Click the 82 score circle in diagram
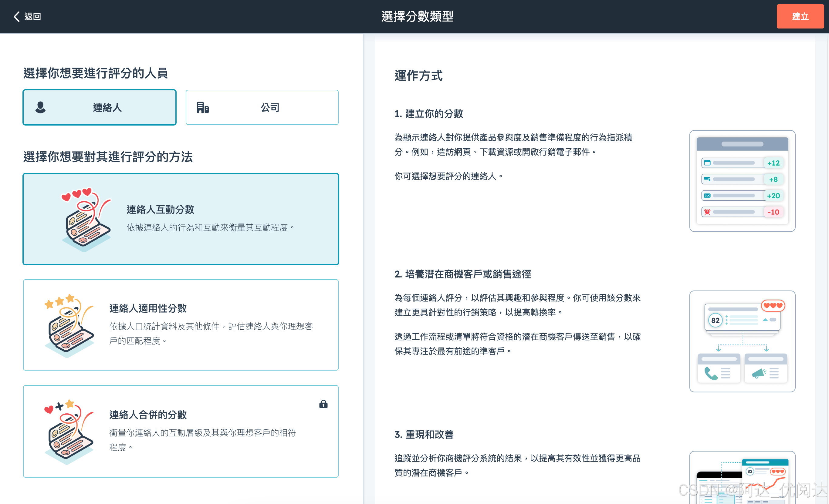829x504 pixels. (x=715, y=320)
